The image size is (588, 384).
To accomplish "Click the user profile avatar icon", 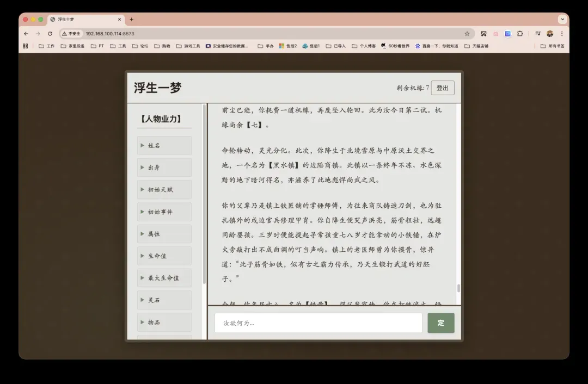I will (x=550, y=34).
